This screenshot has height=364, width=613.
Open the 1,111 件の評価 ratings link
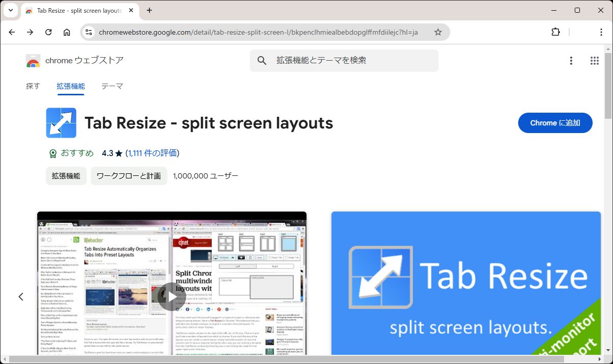click(152, 153)
